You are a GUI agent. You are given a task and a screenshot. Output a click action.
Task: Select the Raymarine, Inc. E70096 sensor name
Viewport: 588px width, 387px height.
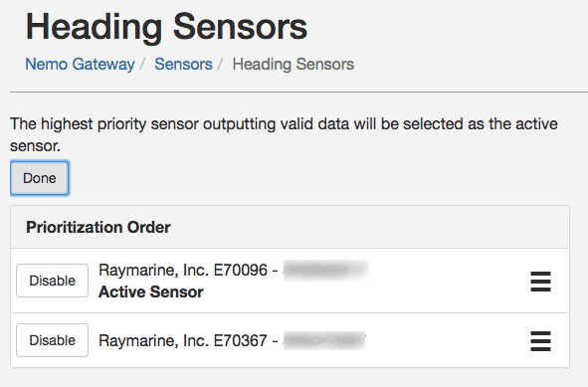coord(183,270)
